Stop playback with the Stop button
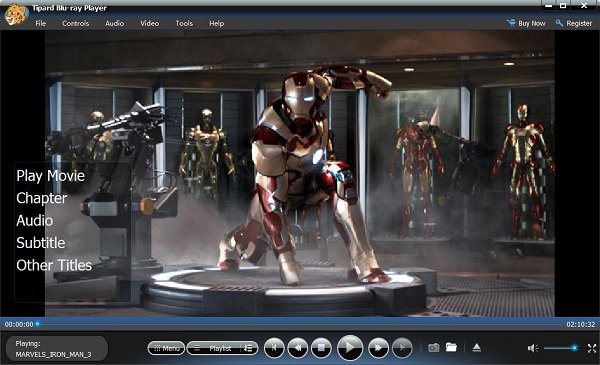The image size is (600, 365). (321, 348)
